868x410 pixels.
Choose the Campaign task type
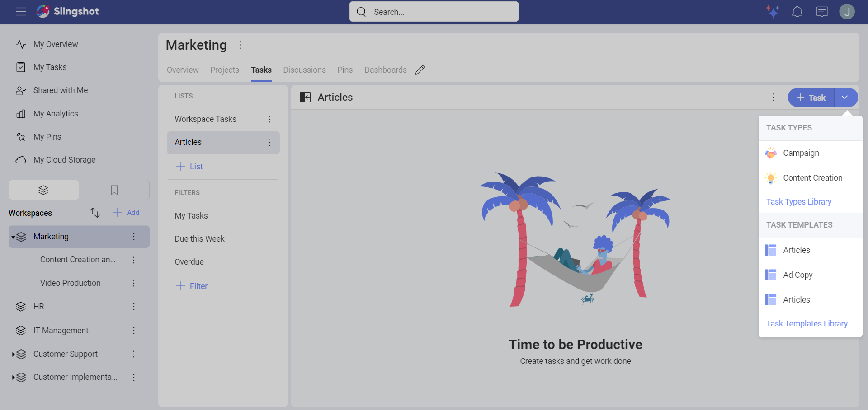[x=810, y=153]
